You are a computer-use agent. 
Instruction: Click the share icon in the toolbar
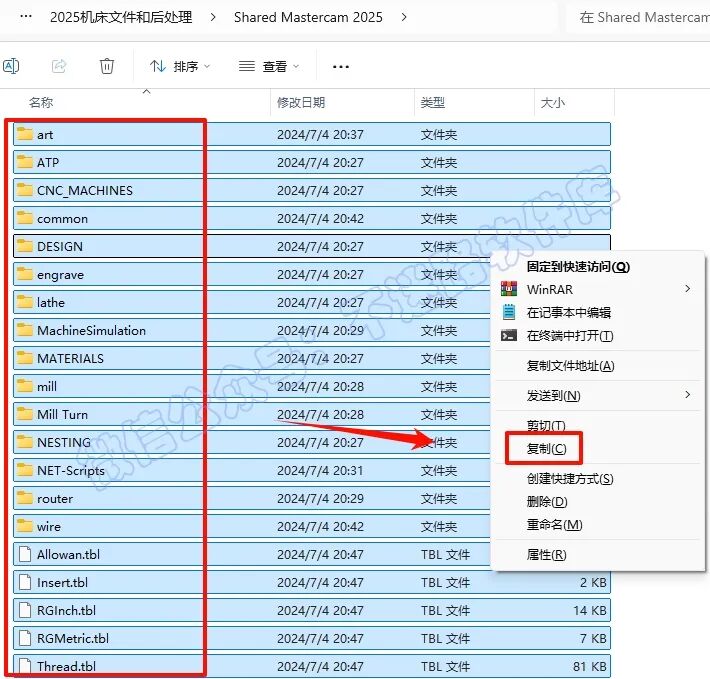point(59,66)
